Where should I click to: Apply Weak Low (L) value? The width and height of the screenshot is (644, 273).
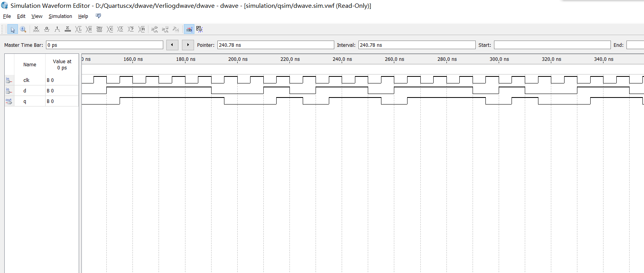click(x=78, y=29)
